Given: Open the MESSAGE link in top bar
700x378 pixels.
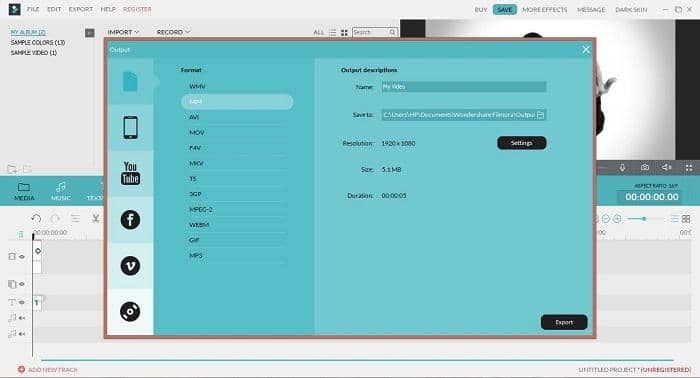Looking at the screenshot, I should tap(591, 9).
